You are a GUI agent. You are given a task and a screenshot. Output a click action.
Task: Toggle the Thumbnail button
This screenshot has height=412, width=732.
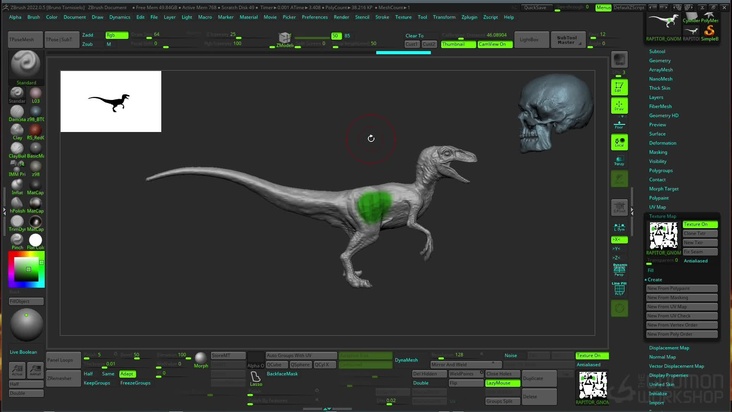pyautogui.click(x=458, y=44)
